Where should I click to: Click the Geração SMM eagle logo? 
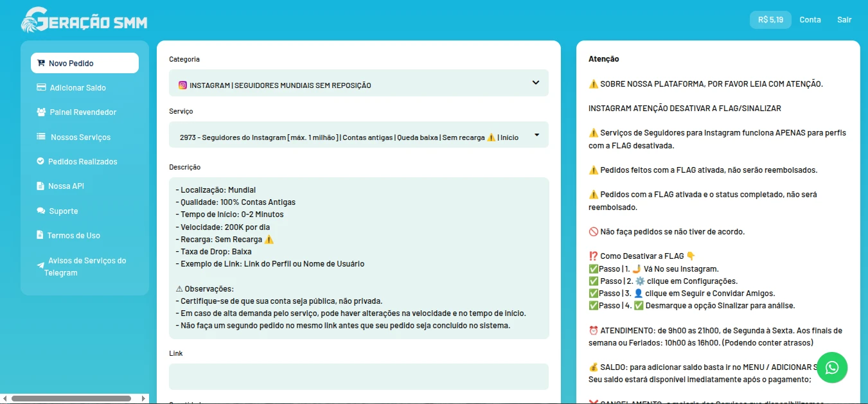[84, 20]
